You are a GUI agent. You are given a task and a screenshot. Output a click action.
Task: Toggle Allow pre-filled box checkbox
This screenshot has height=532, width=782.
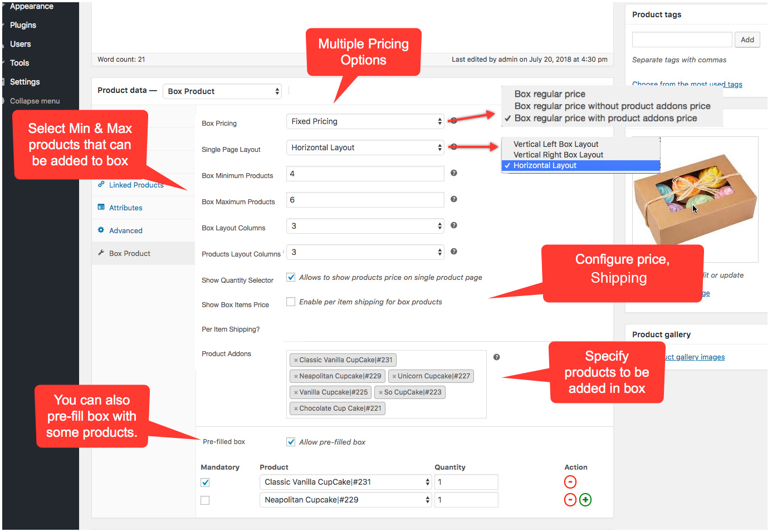[x=291, y=442]
